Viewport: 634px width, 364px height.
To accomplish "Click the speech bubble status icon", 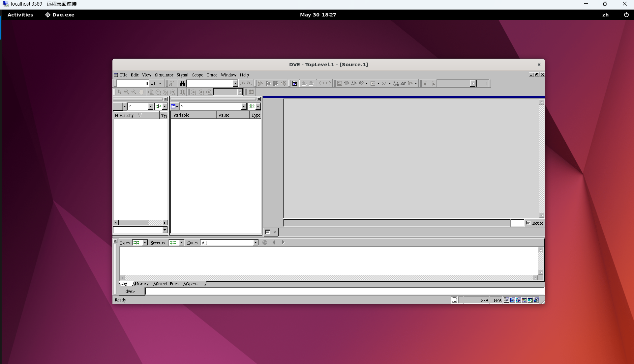I will pyautogui.click(x=454, y=300).
